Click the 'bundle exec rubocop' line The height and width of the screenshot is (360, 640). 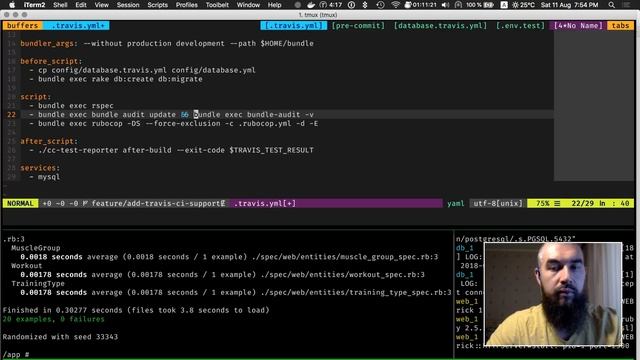174,124
